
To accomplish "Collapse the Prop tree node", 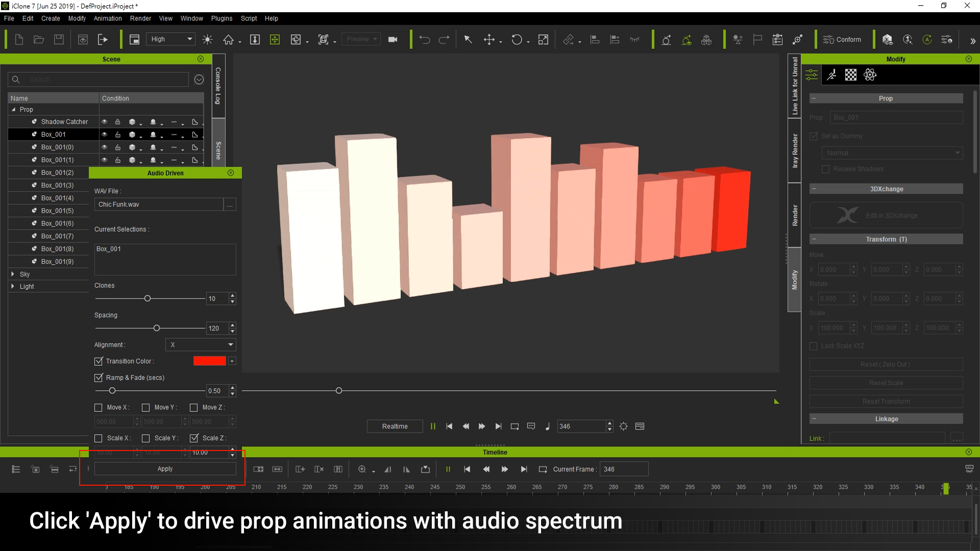I will (13, 110).
